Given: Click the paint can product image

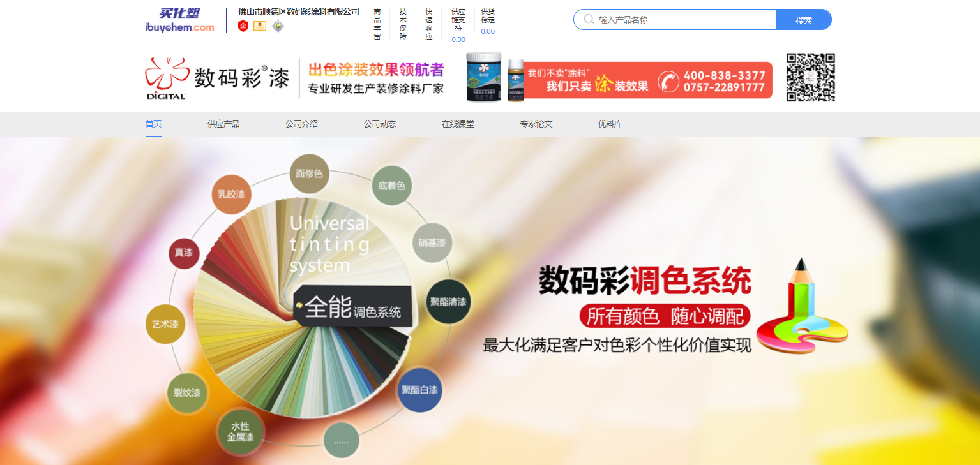Looking at the screenshot, I should 483,78.
